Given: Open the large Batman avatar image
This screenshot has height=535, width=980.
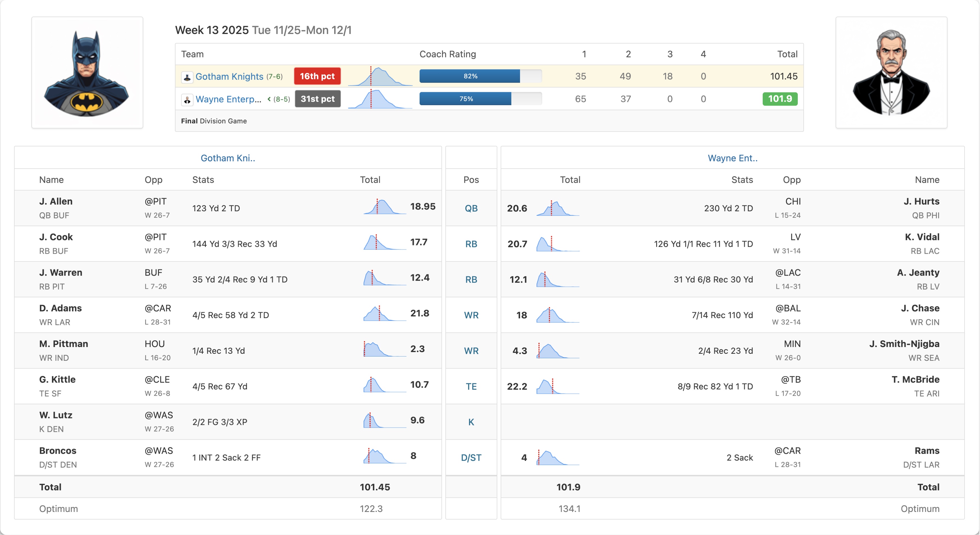Looking at the screenshot, I should tap(87, 72).
